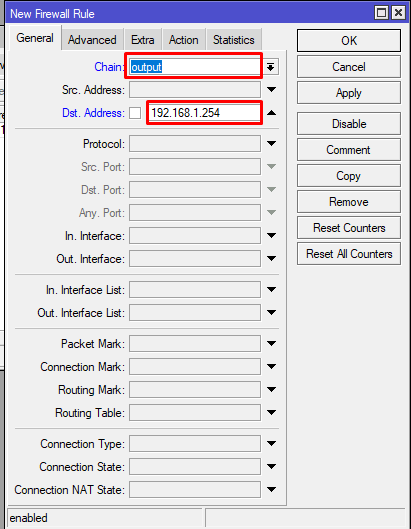Click the Connection State field
411x529 pixels.
click(x=195, y=466)
